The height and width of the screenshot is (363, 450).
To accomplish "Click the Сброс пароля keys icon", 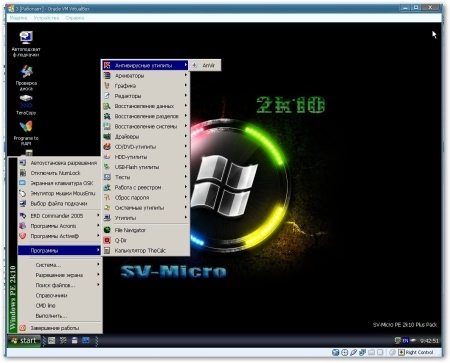I will coord(107,197).
